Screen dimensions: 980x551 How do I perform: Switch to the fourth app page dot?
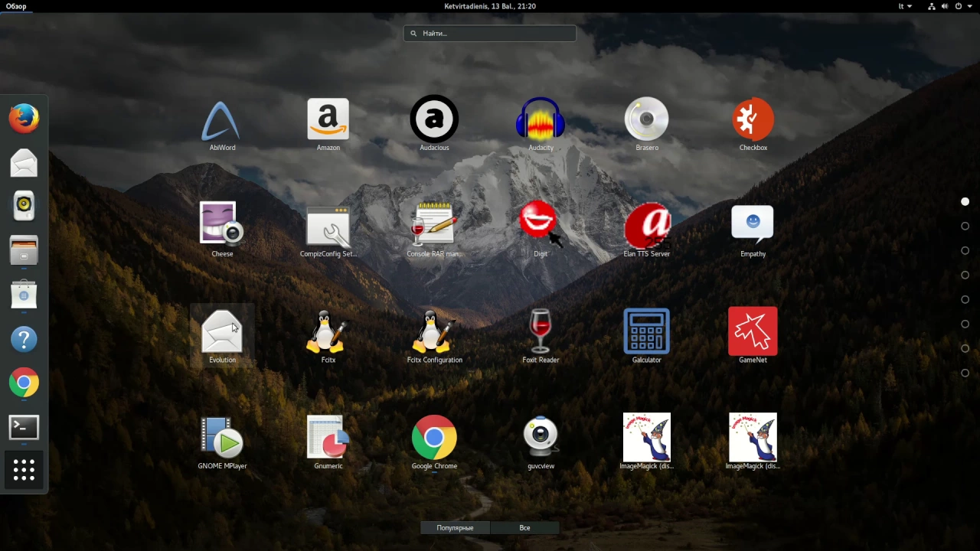(965, 275)
